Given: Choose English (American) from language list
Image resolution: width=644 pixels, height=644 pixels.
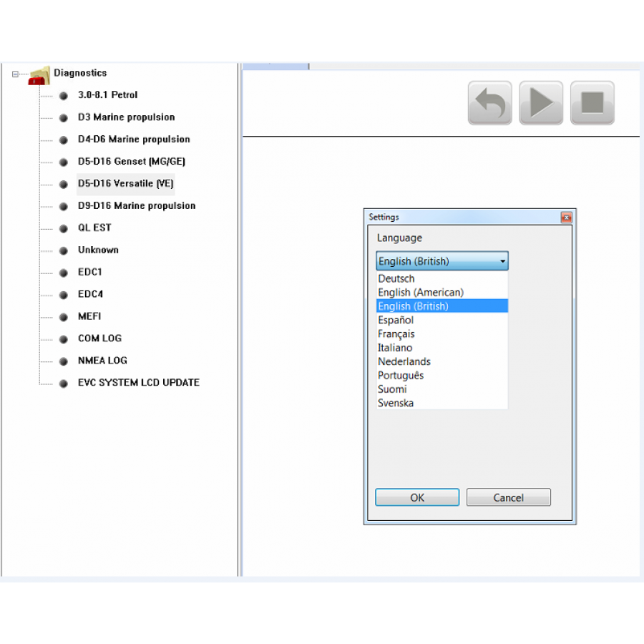Looking at the screenshot, I should coord(442,293).
